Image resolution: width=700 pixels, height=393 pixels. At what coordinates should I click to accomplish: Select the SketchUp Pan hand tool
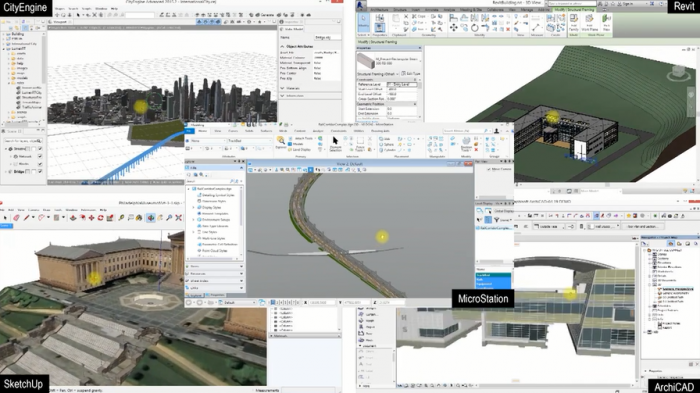[160, 217]
